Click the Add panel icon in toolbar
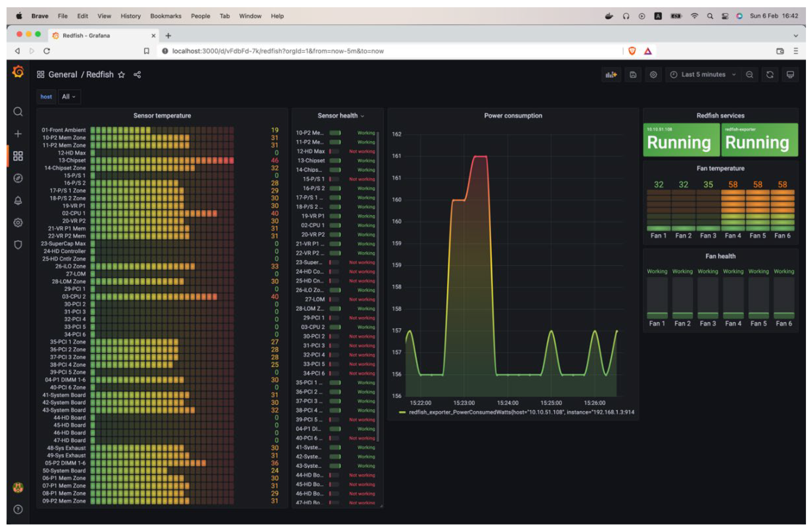 point(611,75)
